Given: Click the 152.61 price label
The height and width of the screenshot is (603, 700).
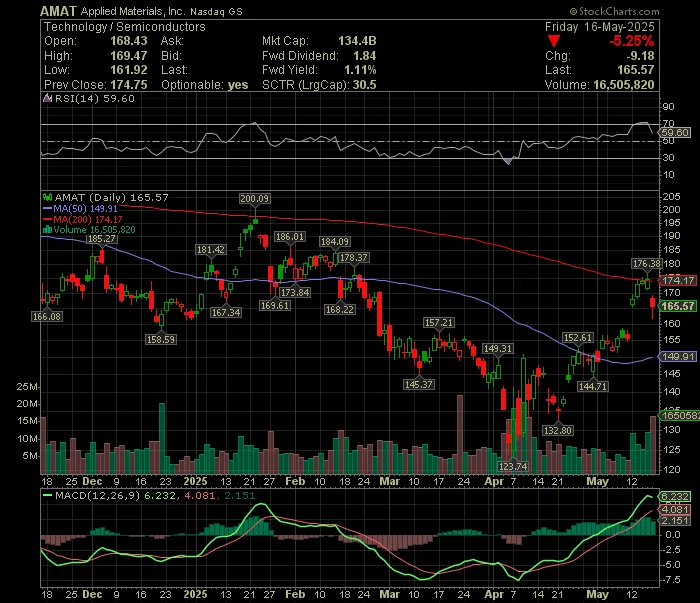Looking at the screenshot, I should coord(578,338).
